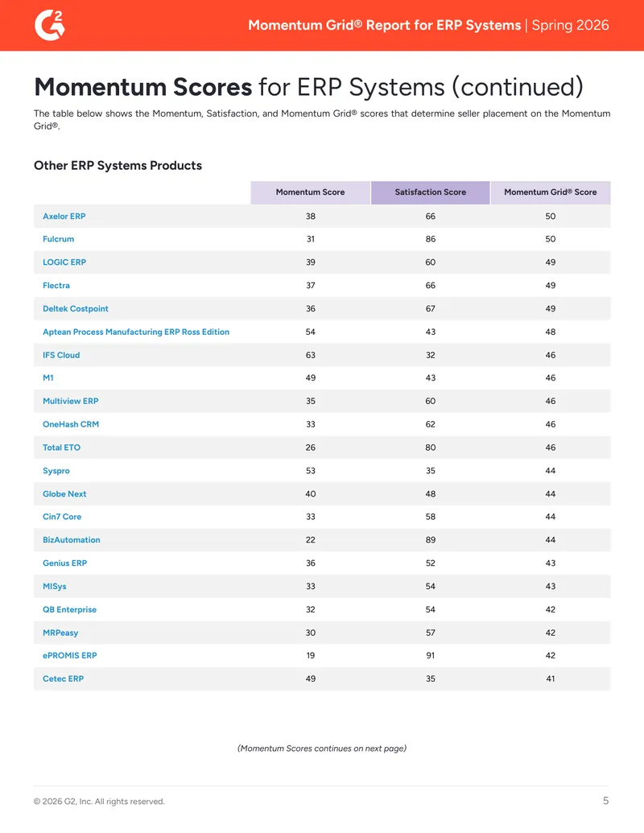
Task: Click Aptean Process Manufacturing ERP Ross Edition
Action: (x=136, y=332)
